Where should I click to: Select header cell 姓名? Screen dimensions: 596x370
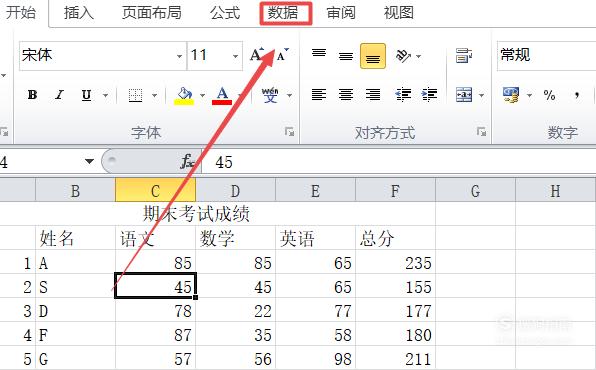point(75,238)
